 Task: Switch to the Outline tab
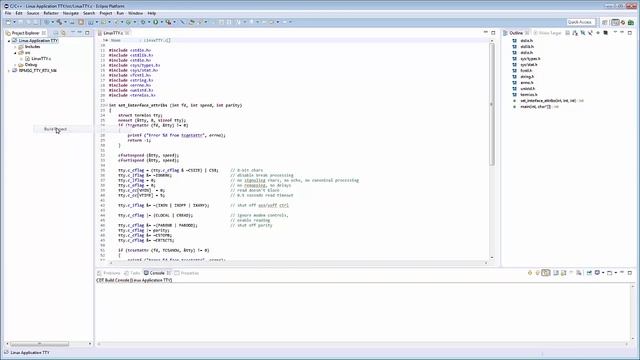pyautogui.click(x=516, y=33)
